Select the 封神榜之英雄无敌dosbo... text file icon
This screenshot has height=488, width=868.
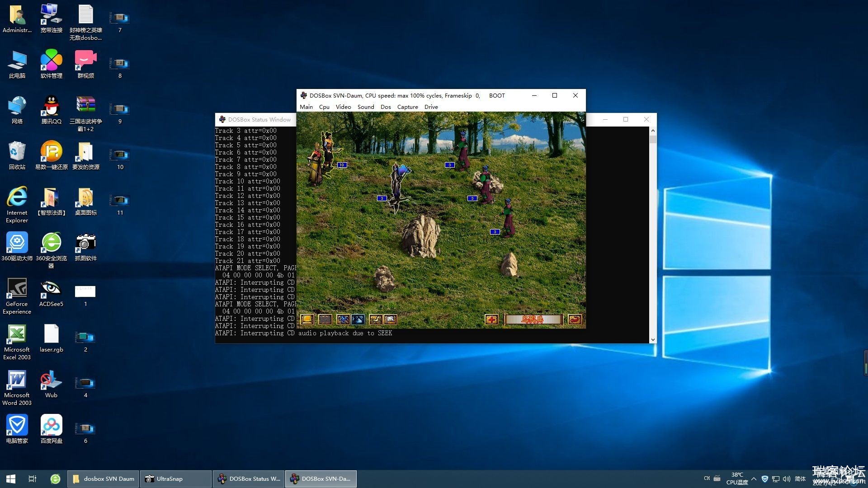tap(86, 23)
